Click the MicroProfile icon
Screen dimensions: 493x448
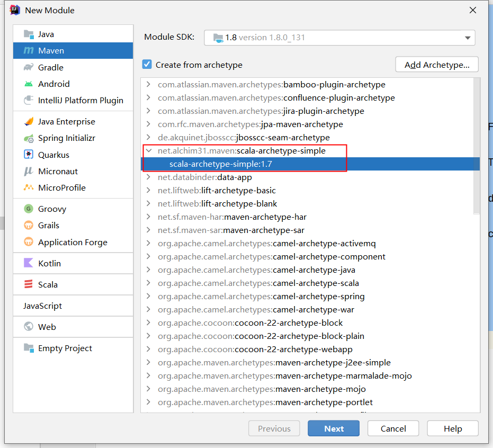pos(29,187)
